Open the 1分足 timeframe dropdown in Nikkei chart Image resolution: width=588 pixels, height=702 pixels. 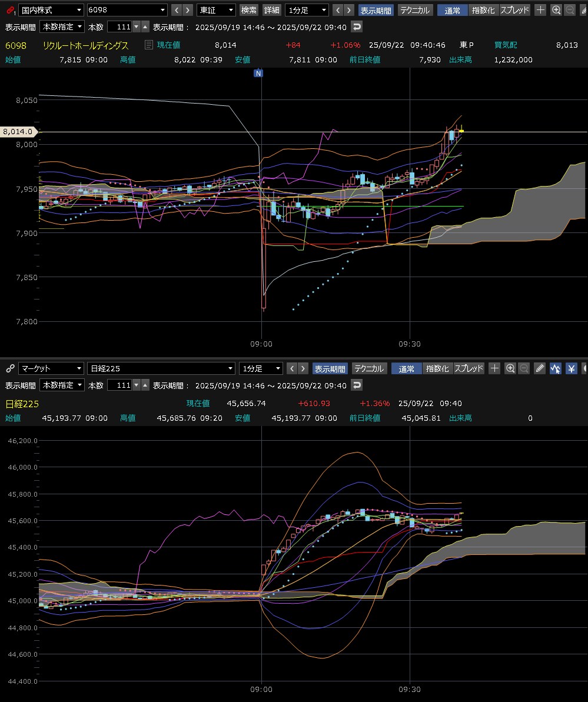(261, 368)
